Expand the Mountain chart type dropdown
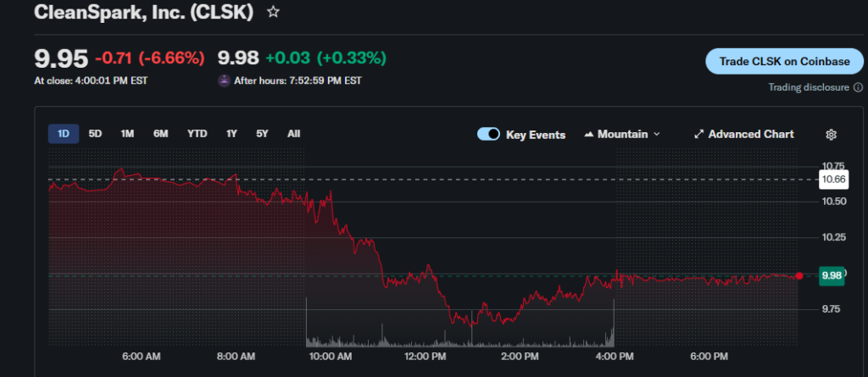868x377 pixels. (x=657, y=134)
